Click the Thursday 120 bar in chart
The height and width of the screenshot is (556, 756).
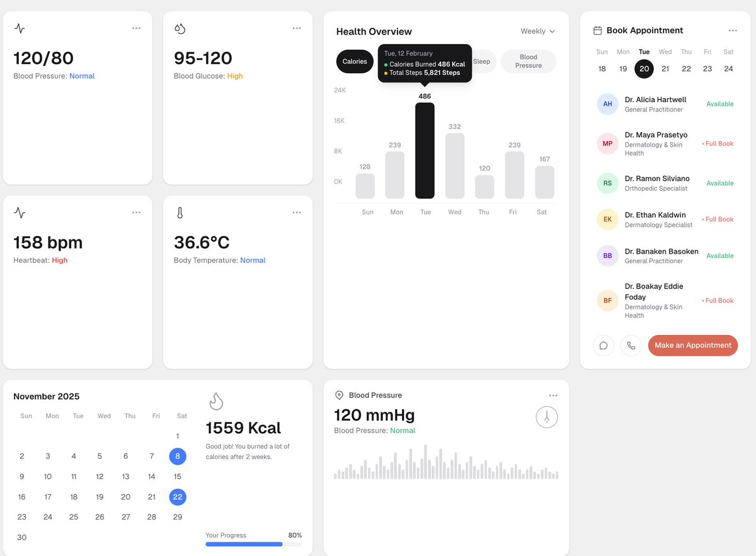pyautogui.click(x=484, y=186)
